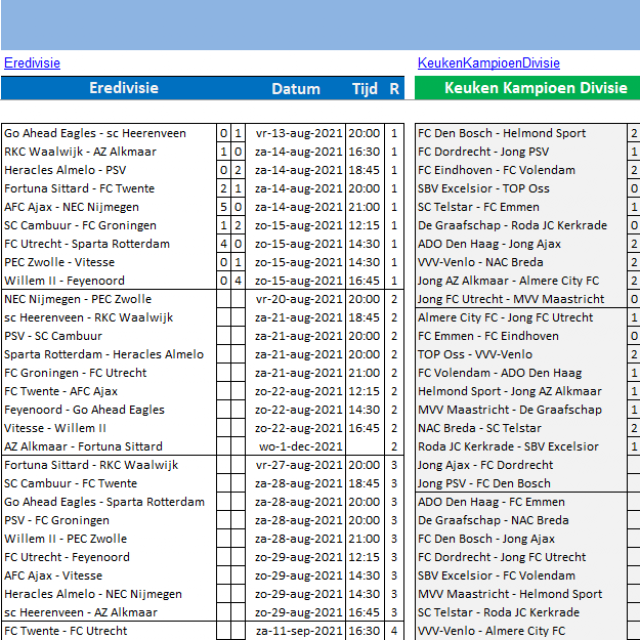
Task: Select the VVV-Venlo - Almere City FC match
Action: pos(491,631)
